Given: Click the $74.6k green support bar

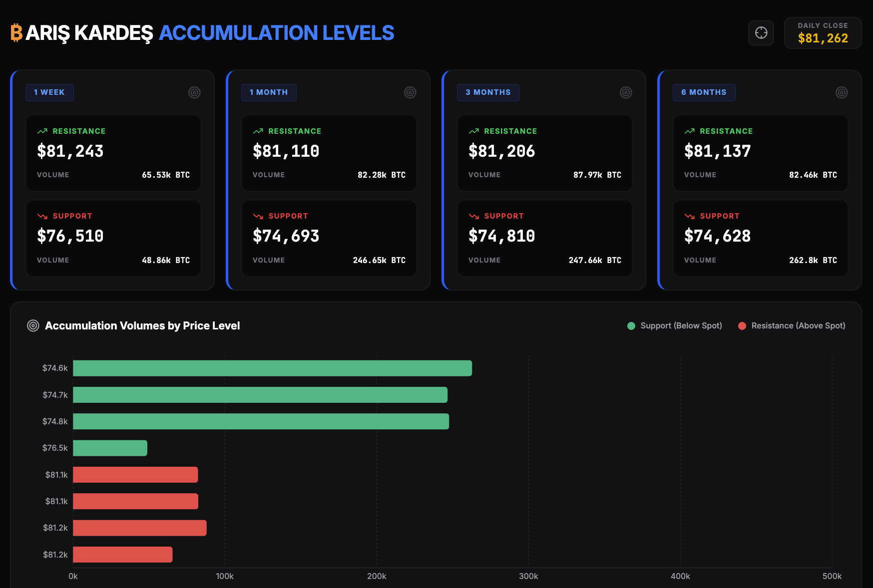Looking at the screenshot, I should pyautogui.click(x=272, y=368).
